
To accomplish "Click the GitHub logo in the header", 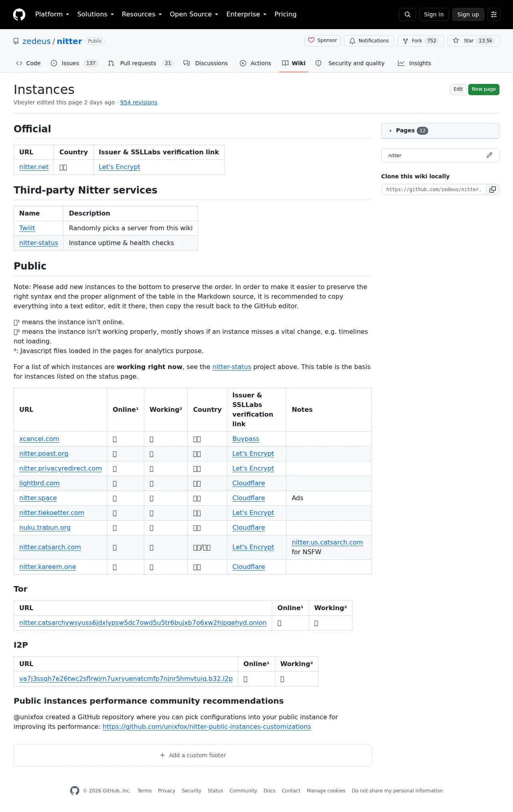I will click(19, 14).
